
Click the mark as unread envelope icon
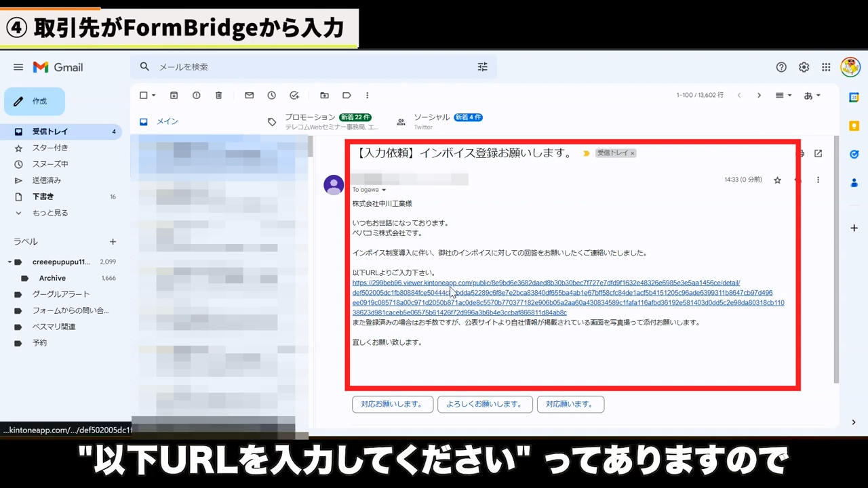pos(249,96)
